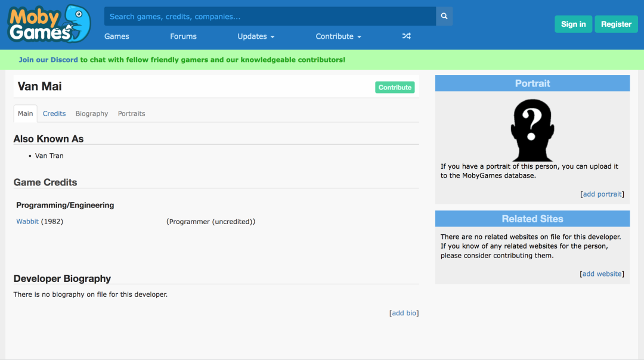Click the Portrait panel header
The width and height of the screenshot is (644, 360).
point(532,83)
